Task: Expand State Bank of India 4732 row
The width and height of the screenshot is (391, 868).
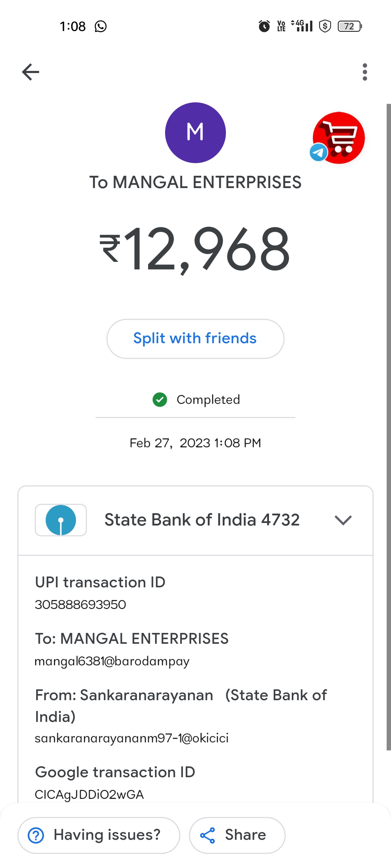Action: [202, 520]
